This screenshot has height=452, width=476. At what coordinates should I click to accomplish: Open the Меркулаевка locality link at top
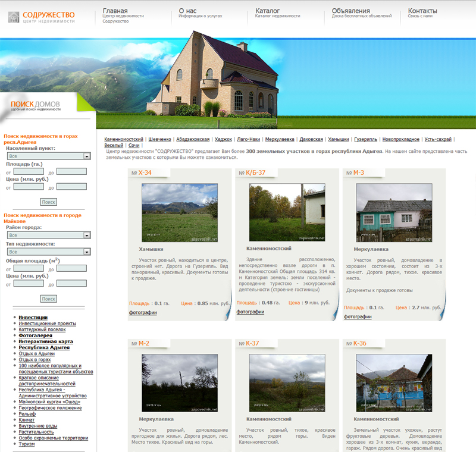pyautogui.click(x=280, y=139)
